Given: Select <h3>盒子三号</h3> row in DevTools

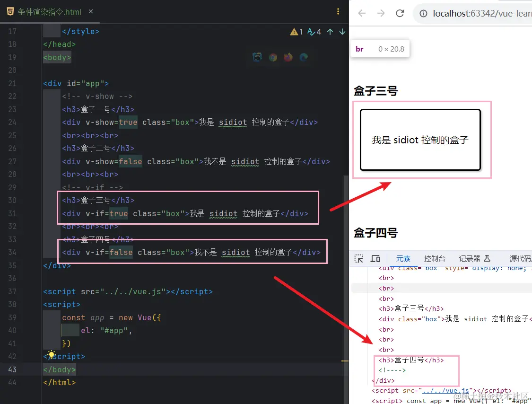Looking at the screenshot, I should click(x=411, y=308).
